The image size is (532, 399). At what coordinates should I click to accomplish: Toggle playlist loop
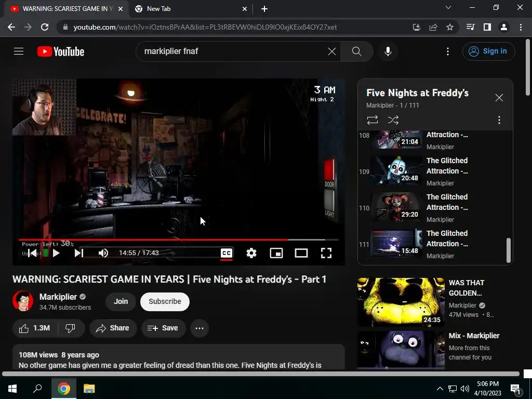372,120
